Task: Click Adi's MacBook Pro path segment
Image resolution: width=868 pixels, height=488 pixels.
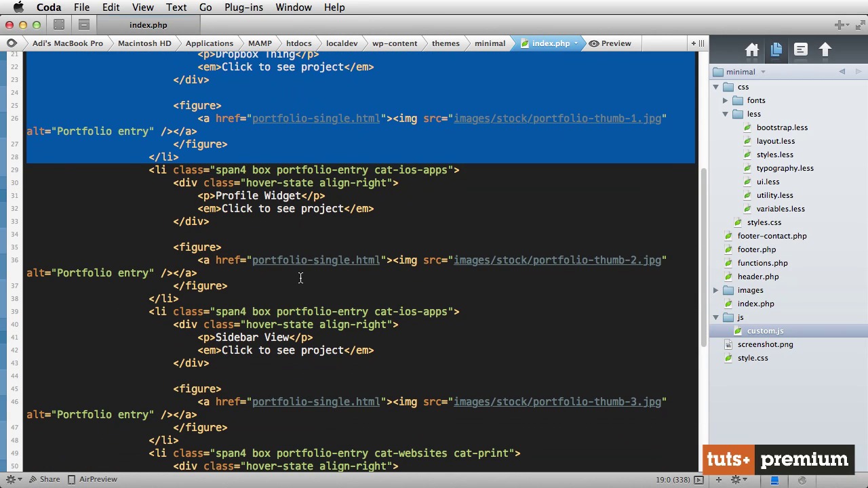Action: (67, 43)
